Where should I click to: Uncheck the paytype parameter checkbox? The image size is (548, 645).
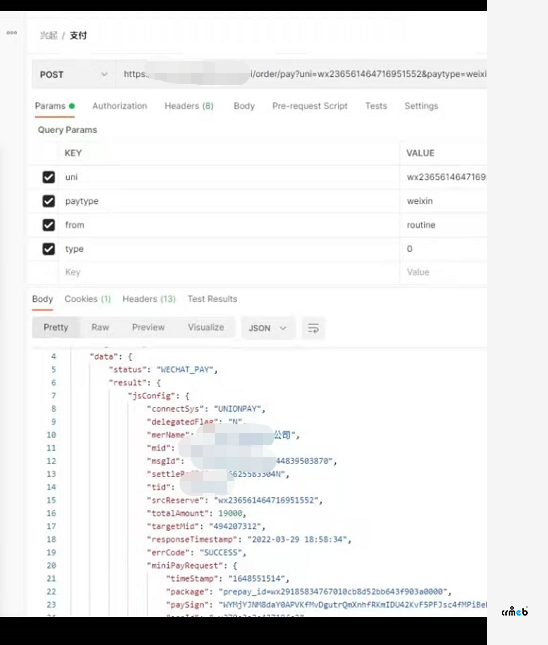(x=49, y=201)
